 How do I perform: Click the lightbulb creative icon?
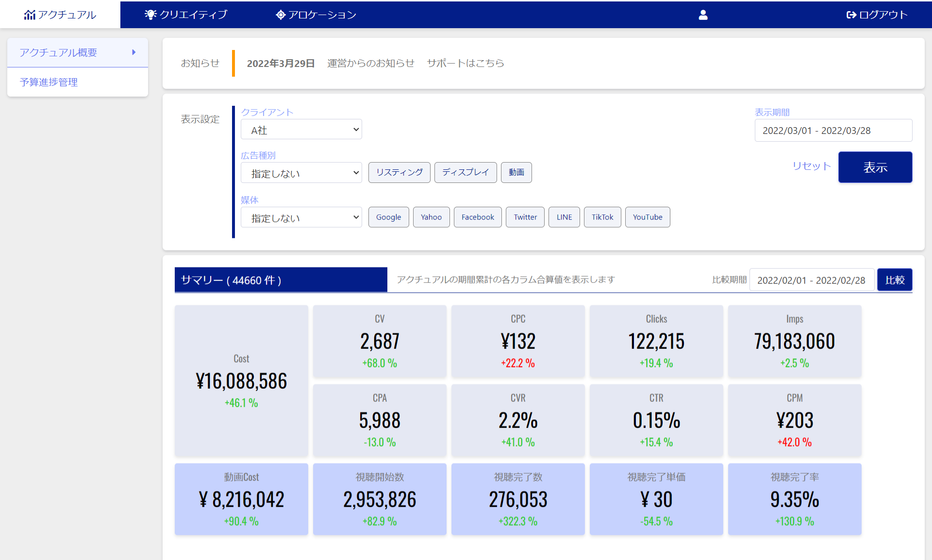[x=150, y=15]
